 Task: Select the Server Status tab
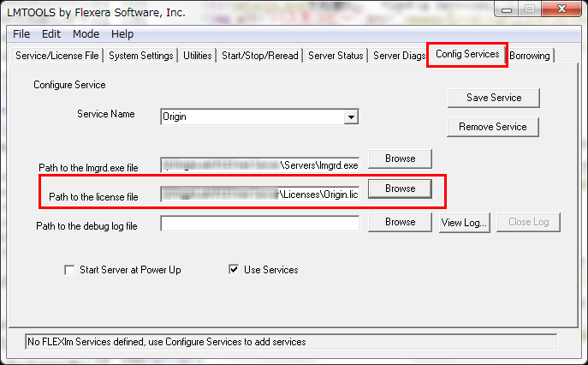(336, 56)
